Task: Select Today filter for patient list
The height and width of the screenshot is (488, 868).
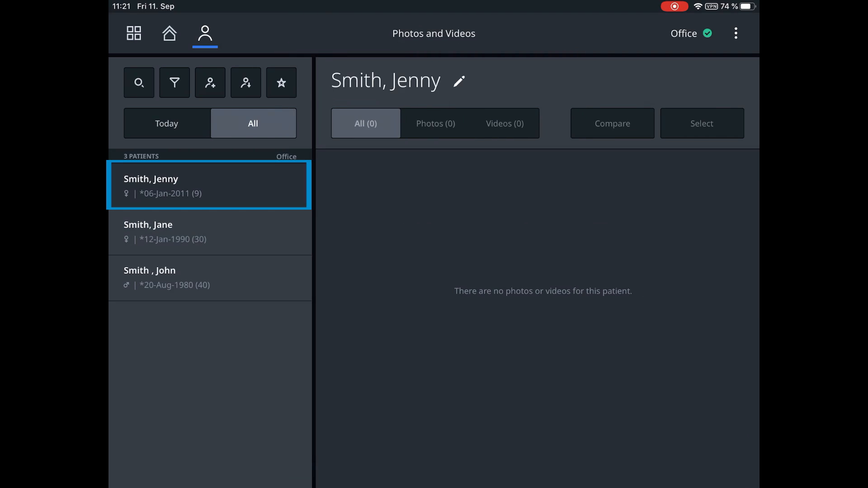Action: coord(166,123)
